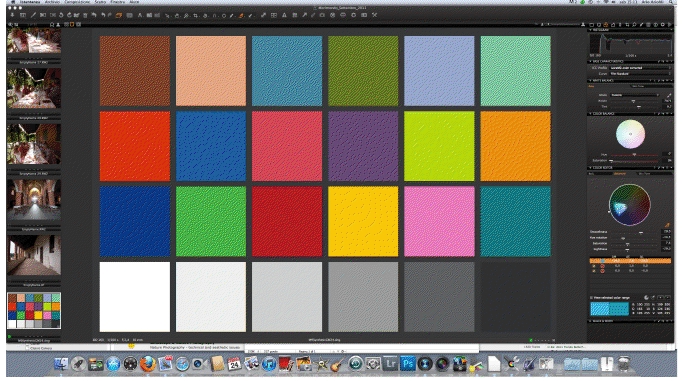Click the trash icon in the main toolbar

85,15
